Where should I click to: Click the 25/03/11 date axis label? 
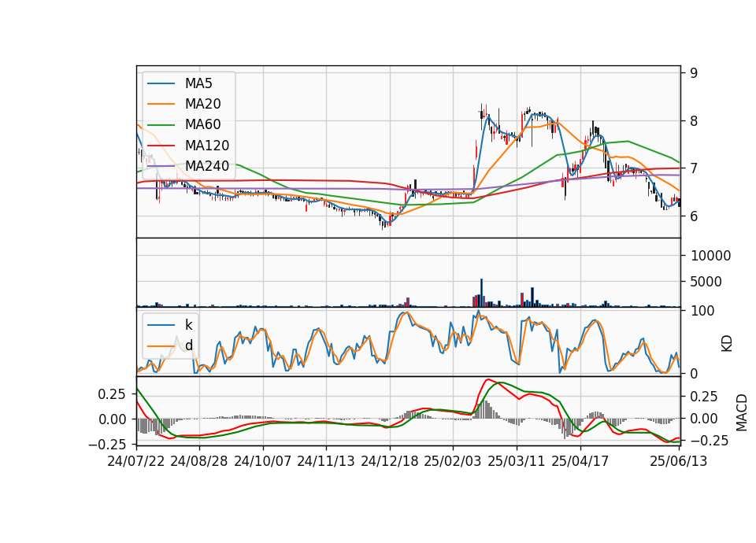point(517,461)
